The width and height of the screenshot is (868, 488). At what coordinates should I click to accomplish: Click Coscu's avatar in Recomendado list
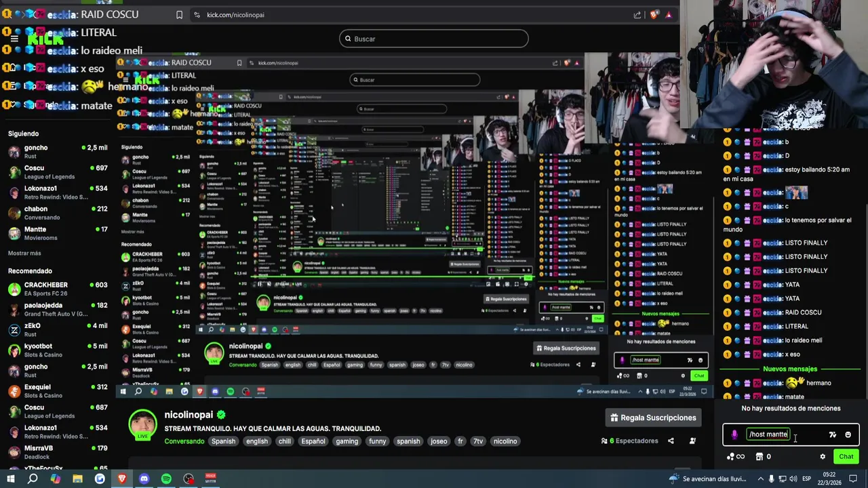click(14, 411)
